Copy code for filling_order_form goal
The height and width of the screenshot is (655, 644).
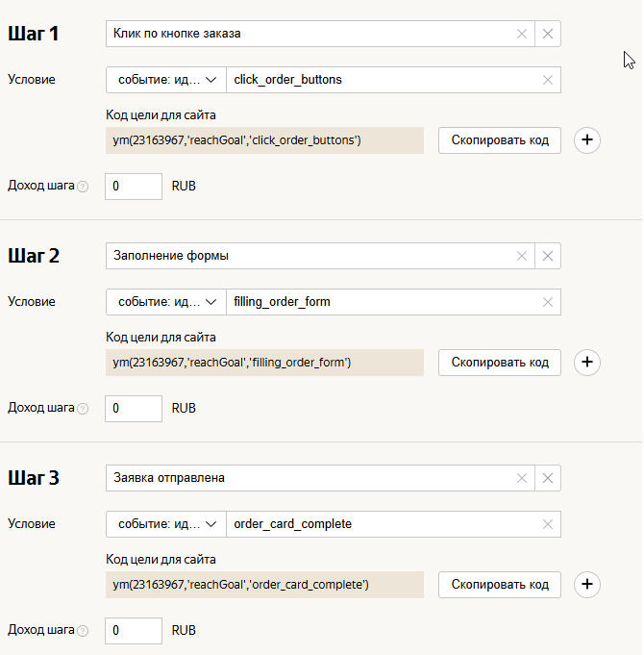coord(500,363)
